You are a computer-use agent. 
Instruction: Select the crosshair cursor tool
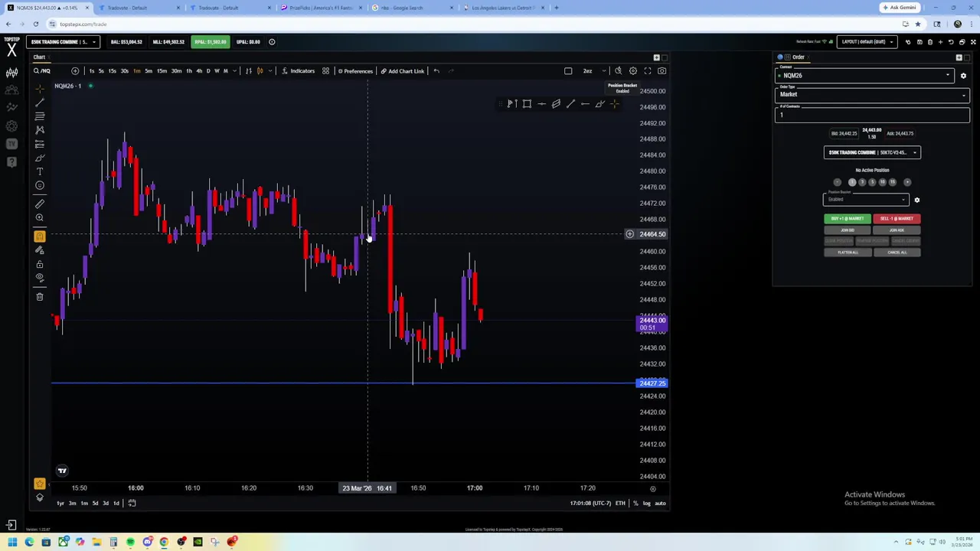[40, 89]
